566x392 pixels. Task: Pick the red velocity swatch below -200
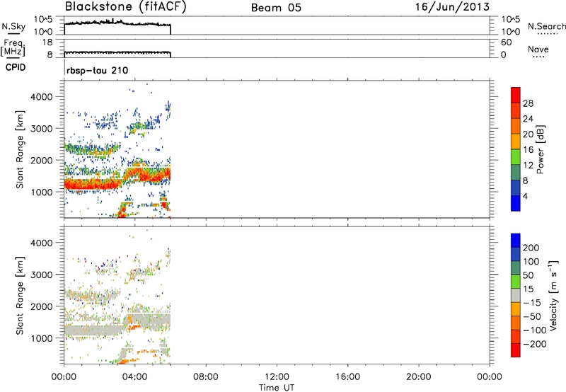pyautogui.click(x=516, y=350)
